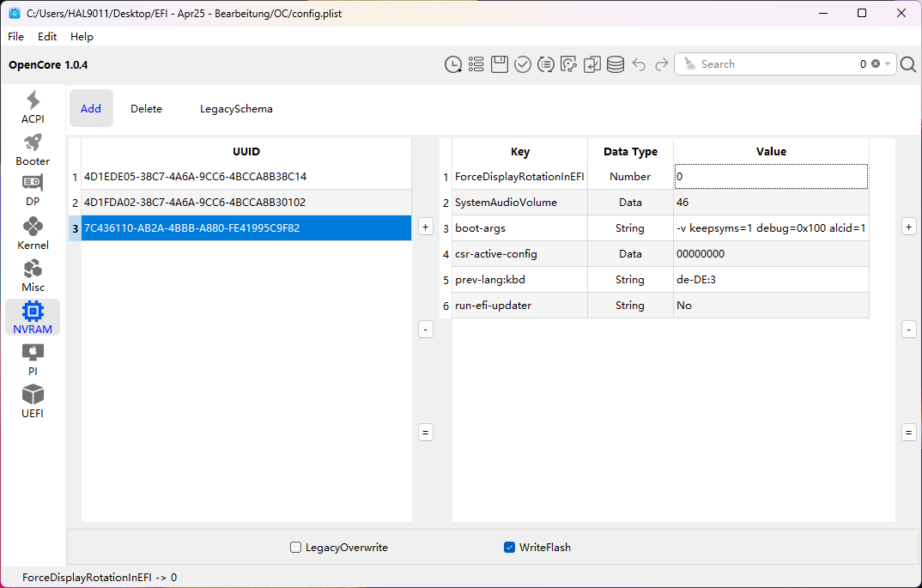
Task: Switch to the Booter sidebar section
Action: pos(33,149)
